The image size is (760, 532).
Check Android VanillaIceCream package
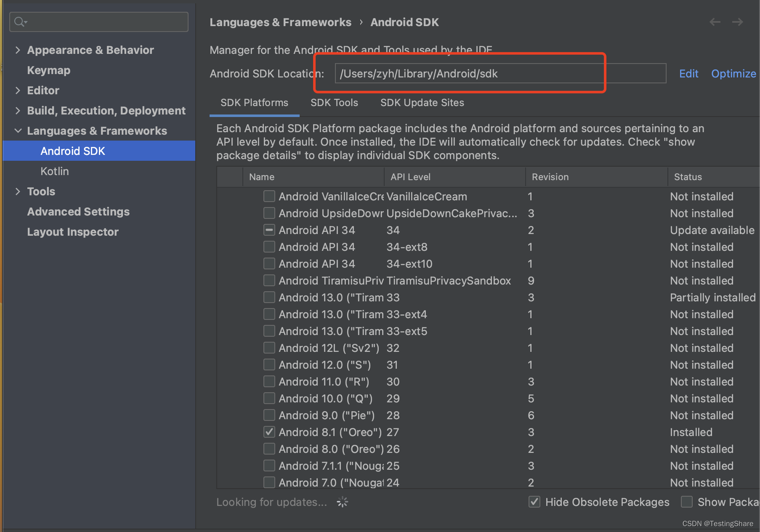pyautogui.click(x=269, y=196)
